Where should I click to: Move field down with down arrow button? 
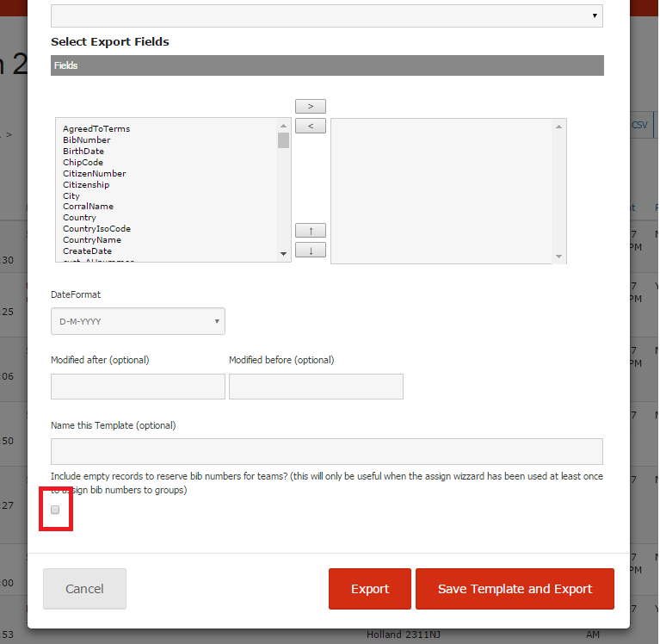311,251
